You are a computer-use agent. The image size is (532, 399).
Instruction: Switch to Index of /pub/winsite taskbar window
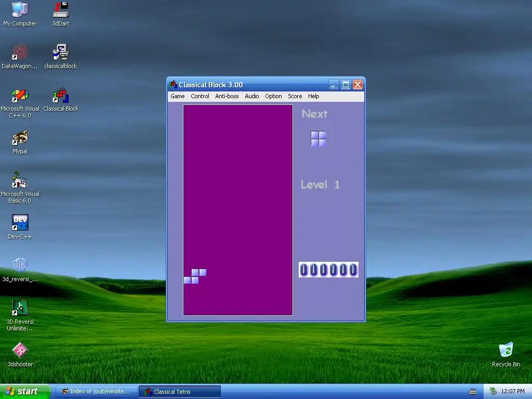tap(96, 392)
